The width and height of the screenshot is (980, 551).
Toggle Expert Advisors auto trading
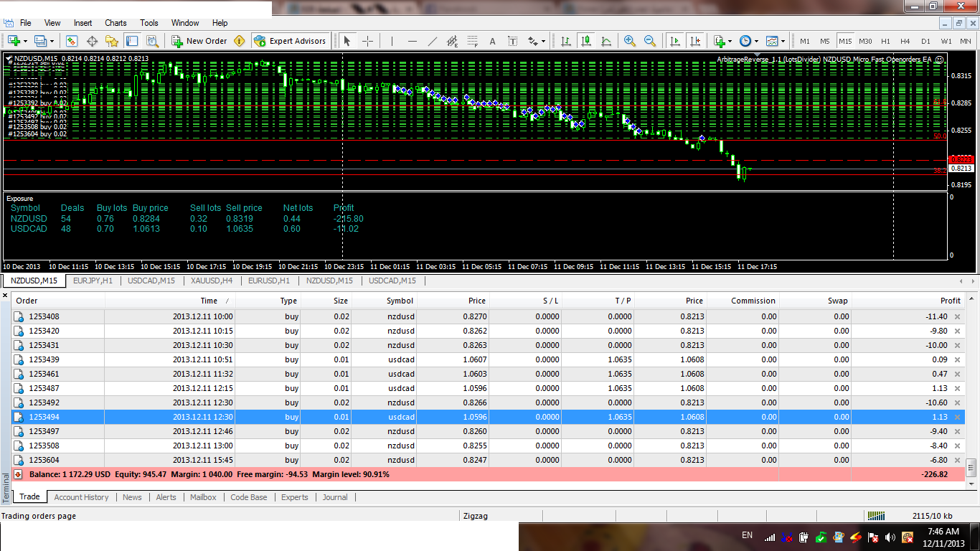click(x=291, y=41)
